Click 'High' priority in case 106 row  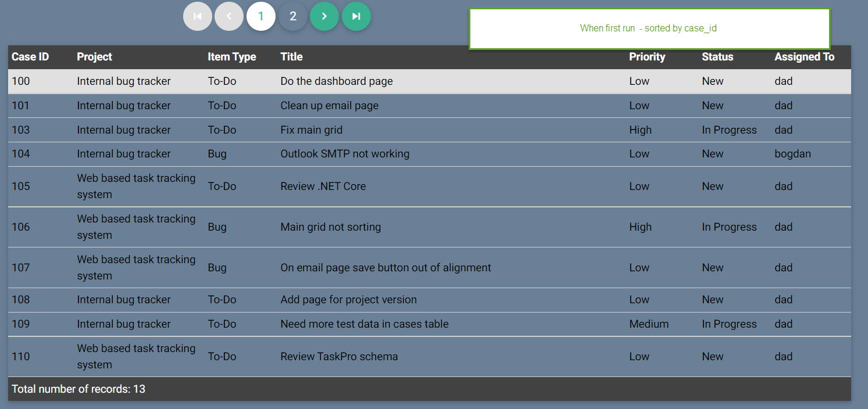(x=641, y=227)
